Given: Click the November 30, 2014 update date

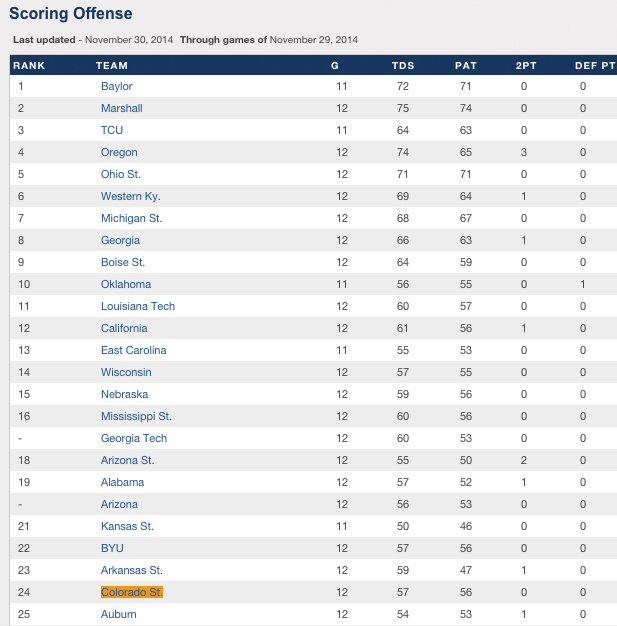Looking at the screenshot, I should click(x=129, y=40).
